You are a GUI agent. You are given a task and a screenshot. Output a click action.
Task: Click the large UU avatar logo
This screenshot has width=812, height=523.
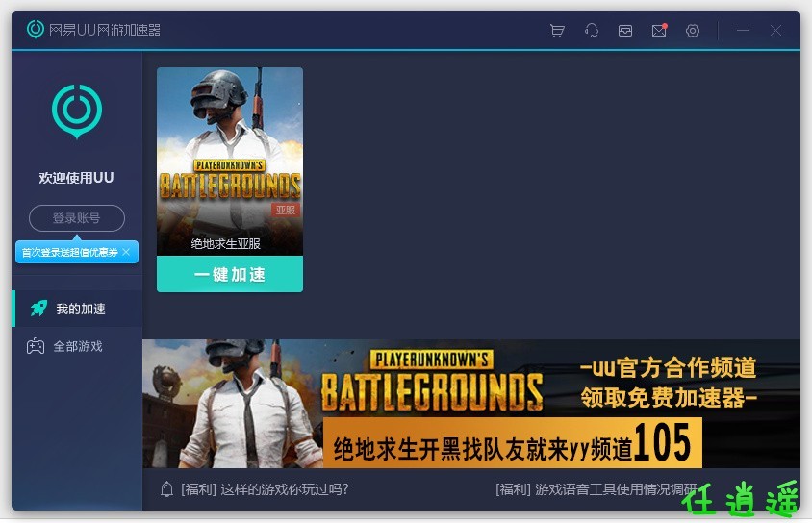pyautogui.click(x=77, y=112)
